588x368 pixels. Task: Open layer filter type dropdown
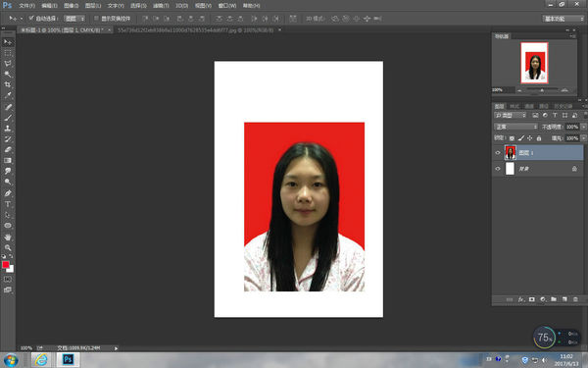pos(511,115)
